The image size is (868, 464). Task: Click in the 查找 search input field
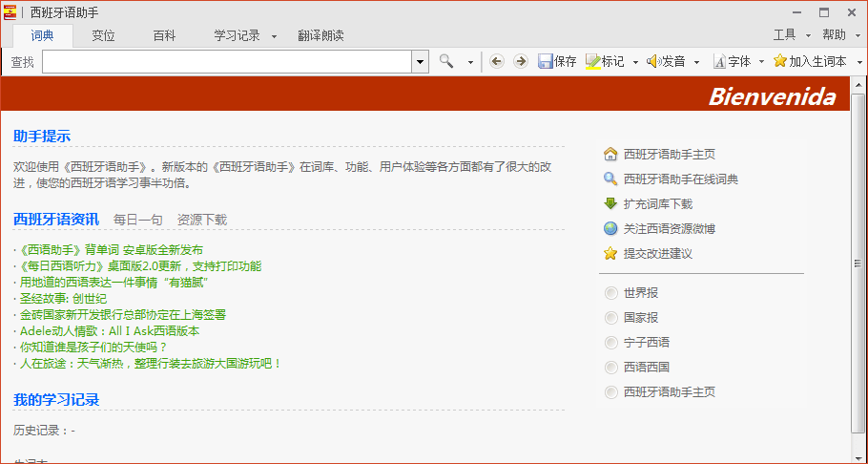227,61
